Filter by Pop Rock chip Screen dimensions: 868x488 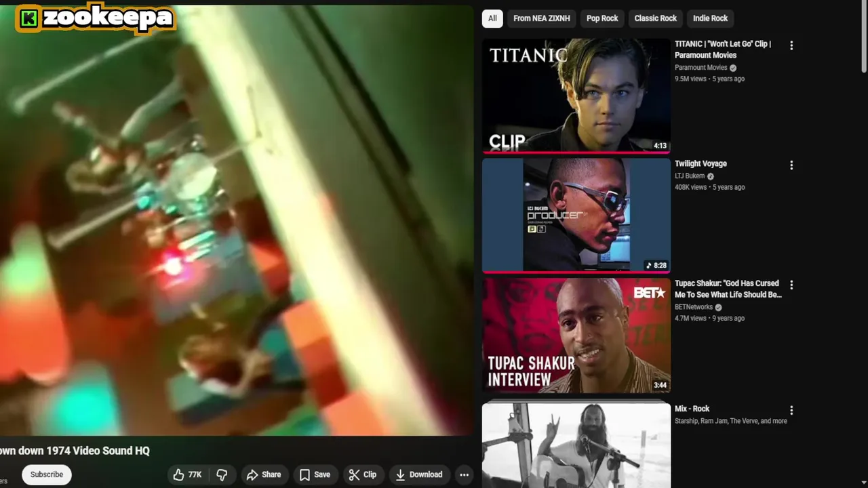pos(602,18)
